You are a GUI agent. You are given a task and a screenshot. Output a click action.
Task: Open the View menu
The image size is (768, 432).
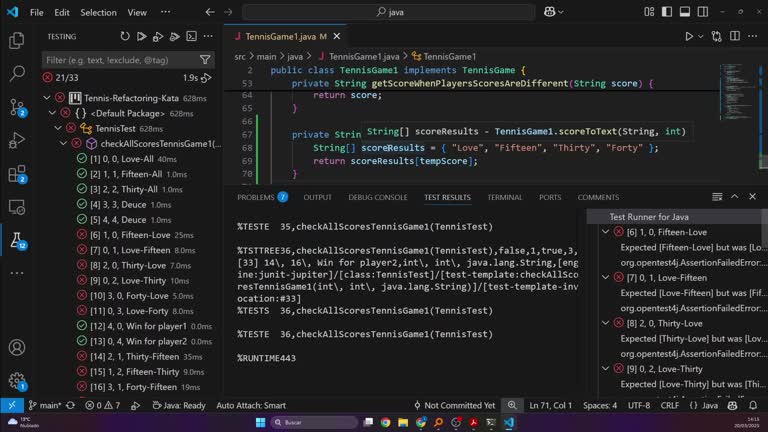click(x=137, y=12)
